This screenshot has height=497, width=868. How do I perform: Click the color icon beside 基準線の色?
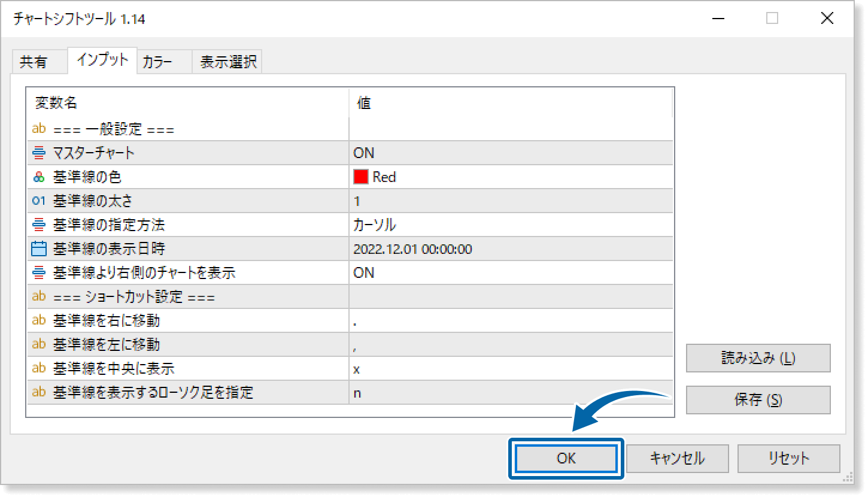(39, 177)
